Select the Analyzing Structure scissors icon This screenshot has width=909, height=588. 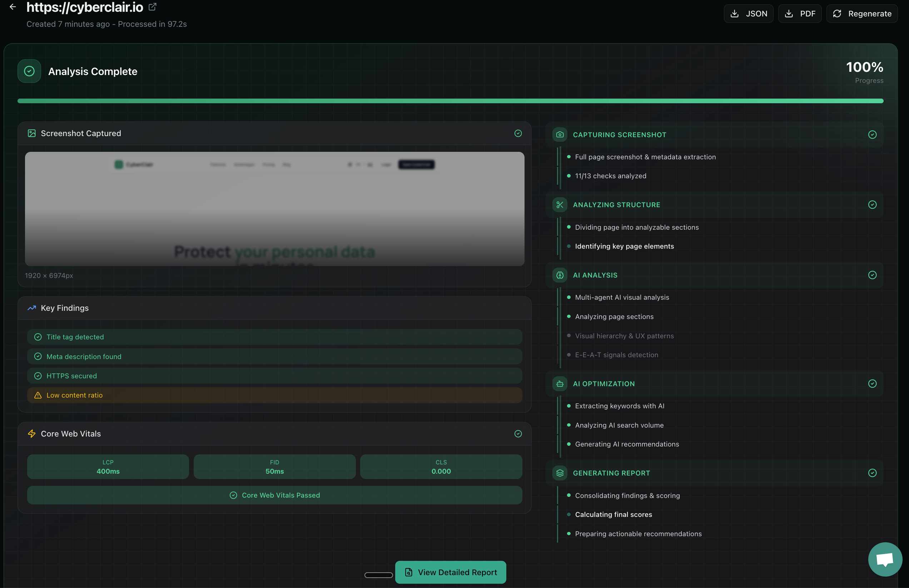560,205
